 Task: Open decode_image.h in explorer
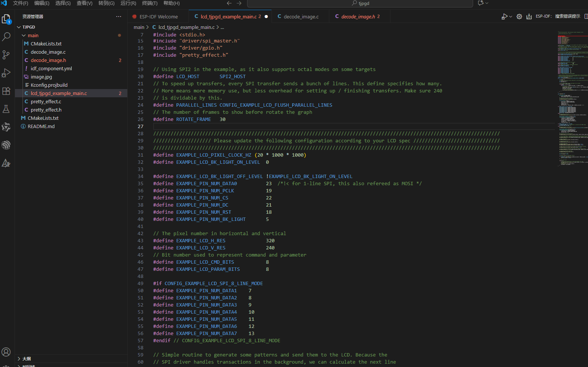[x=71, y=60]
